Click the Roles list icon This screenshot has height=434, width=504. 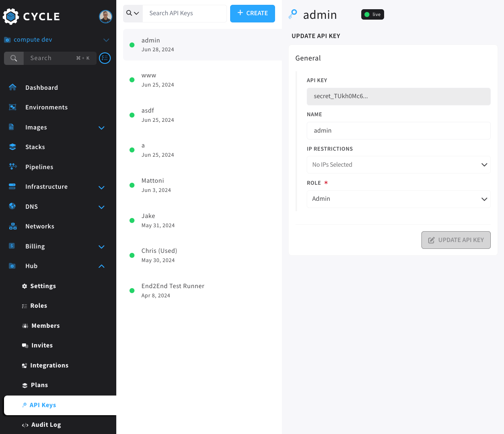tap(24, 306)
